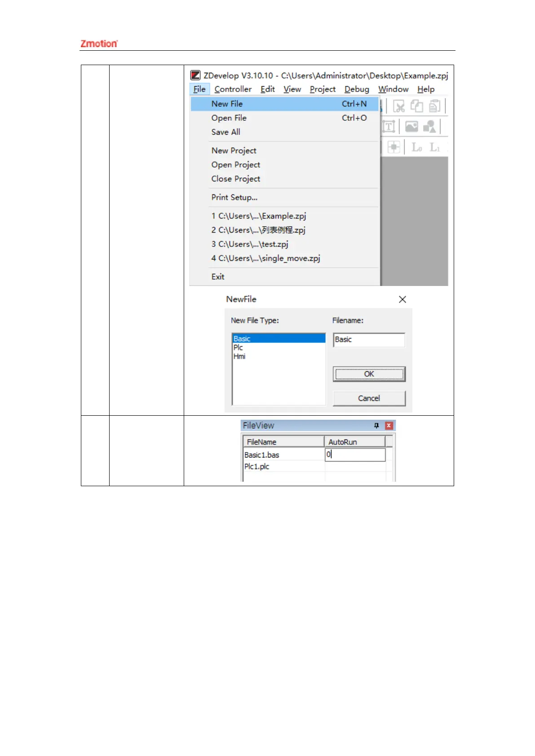Click the Cut icon in the toolbar
This screenshot has width=535, height=756.
398,106
